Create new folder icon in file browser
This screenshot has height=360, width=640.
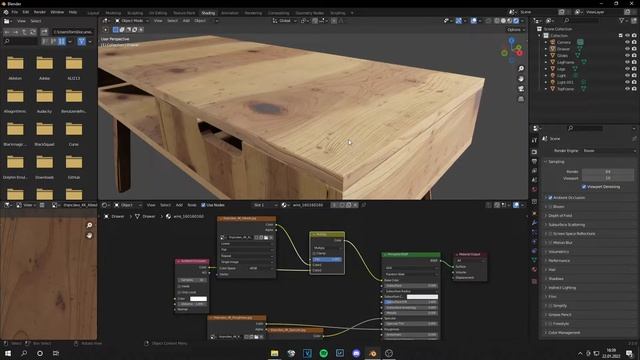pos(44,32)
